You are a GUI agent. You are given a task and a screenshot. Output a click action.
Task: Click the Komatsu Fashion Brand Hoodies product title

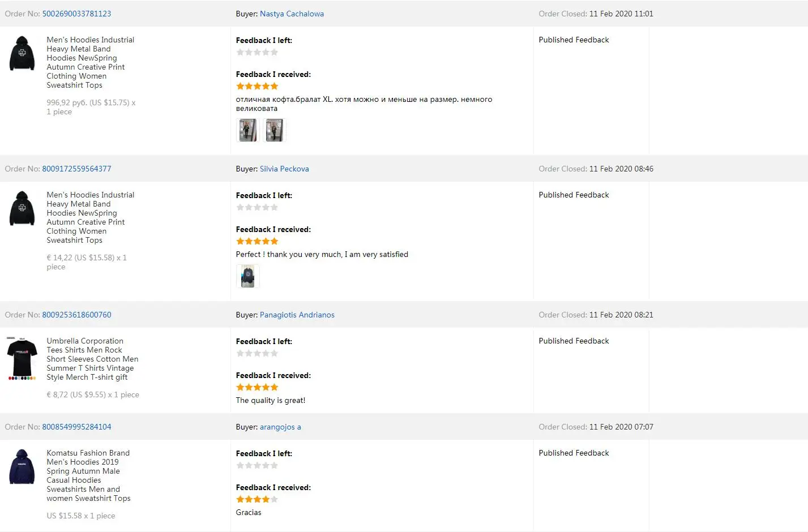pos(88,475)
